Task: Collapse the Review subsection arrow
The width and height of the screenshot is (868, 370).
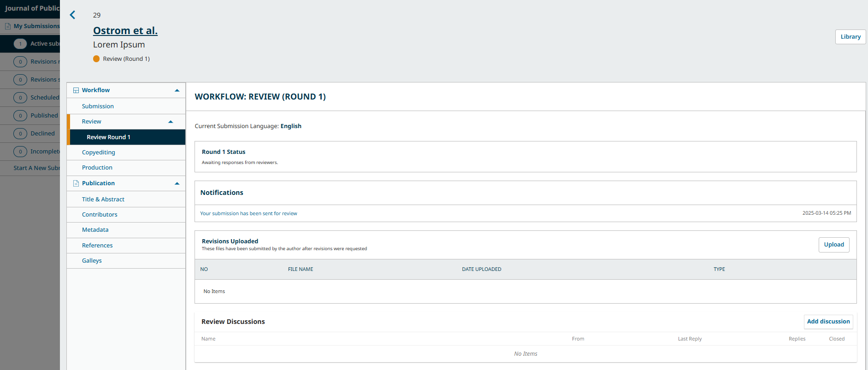Action: (x=171, y=122)
